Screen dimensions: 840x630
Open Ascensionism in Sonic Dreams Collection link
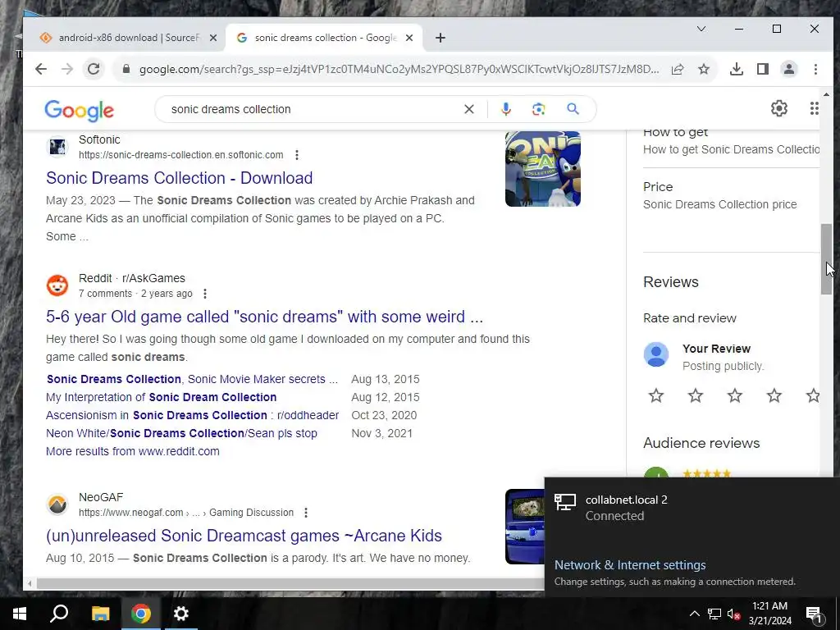point(192,415)
